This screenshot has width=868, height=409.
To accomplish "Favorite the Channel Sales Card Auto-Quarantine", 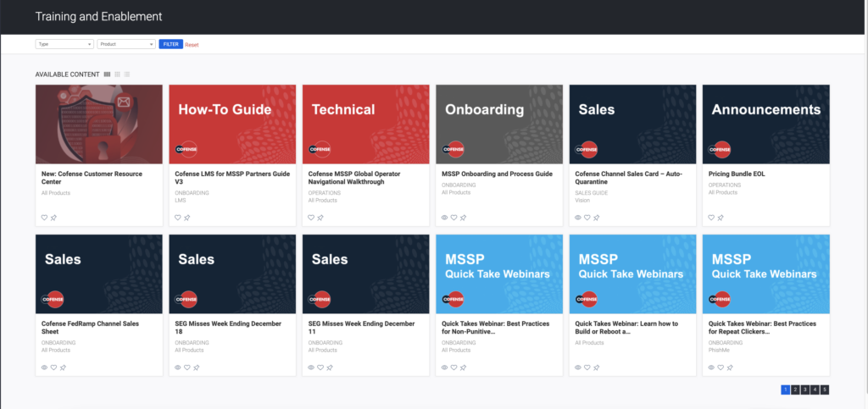I will click(587, 218).
